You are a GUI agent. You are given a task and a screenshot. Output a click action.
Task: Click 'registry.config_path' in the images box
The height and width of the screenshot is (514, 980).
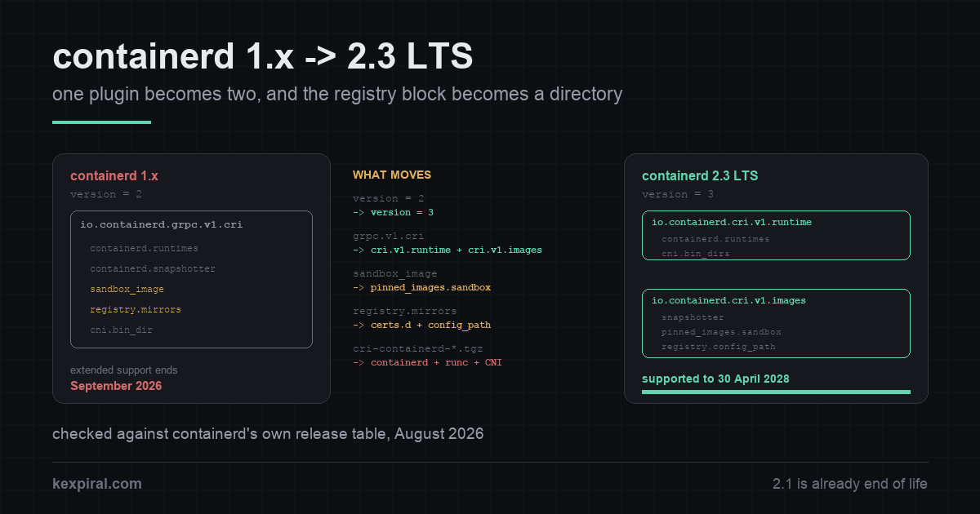tap(719, 347)
